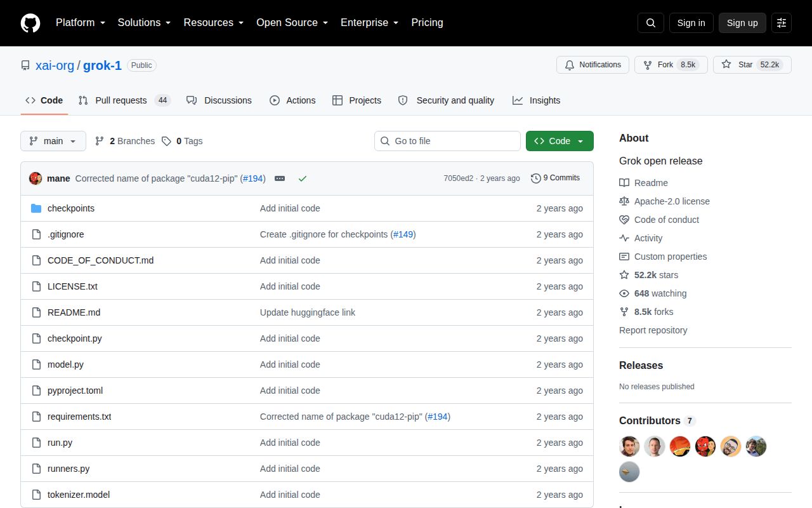Click the note icon beside Custom properties

click(624, 257)
